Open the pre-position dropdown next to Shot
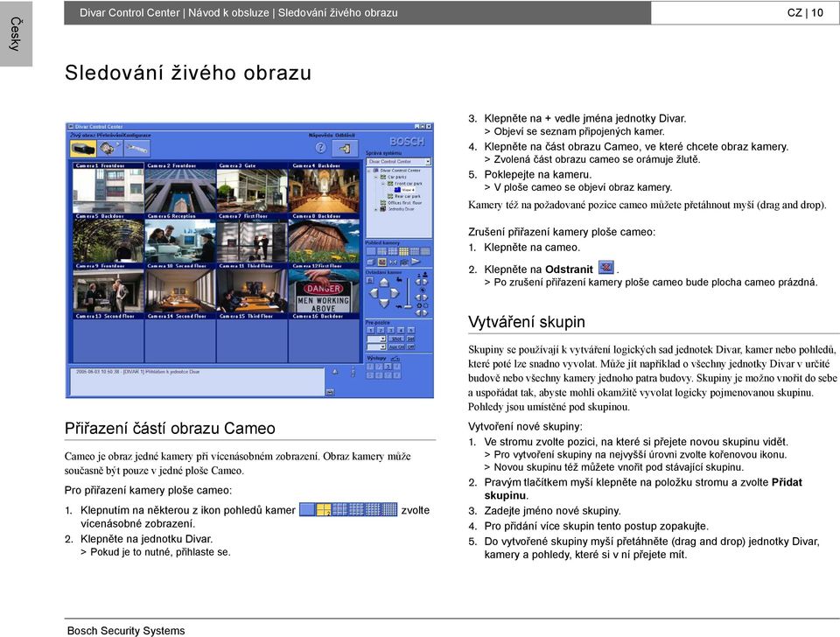This screenshot has height=637, width=840. pos(376,339)
